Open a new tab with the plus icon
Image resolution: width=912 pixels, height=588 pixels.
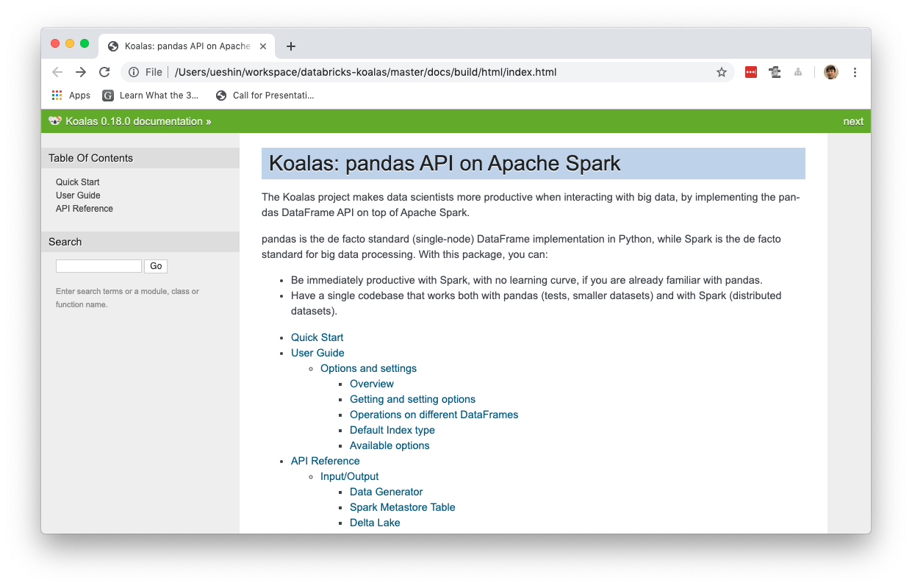pos(291,46)
